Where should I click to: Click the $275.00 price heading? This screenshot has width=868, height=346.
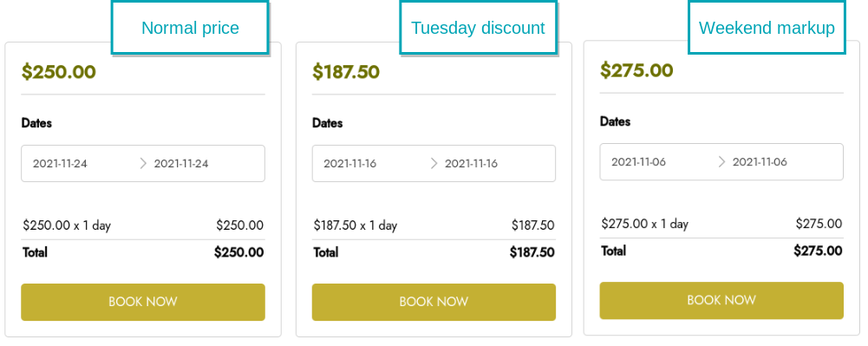(x=636, y=70)
